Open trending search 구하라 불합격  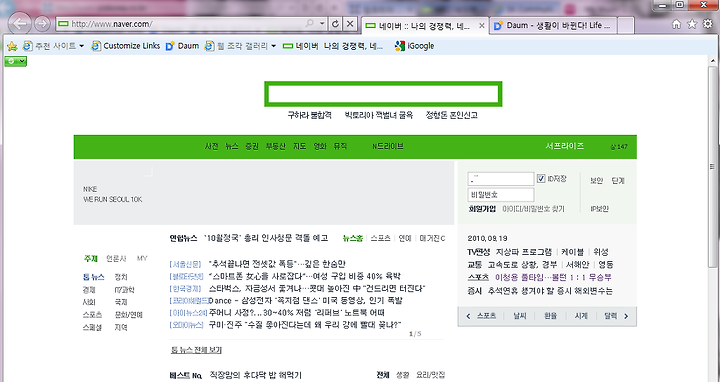pyautogui.click(x=309, y=115)
